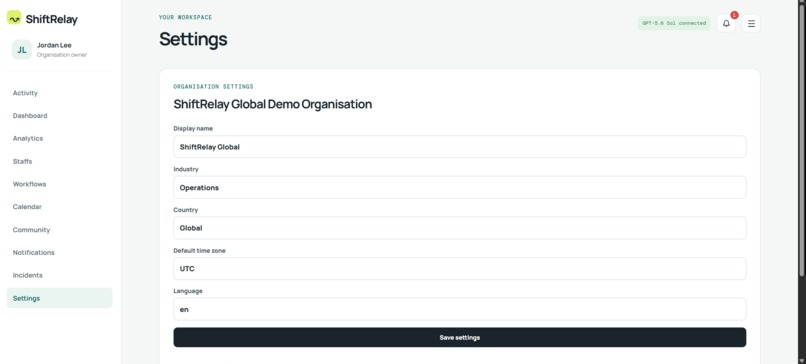Viewport: 806px width, 364px height.
Task: Click the Jordan Lee user name
Action: [x=54, y=45]
